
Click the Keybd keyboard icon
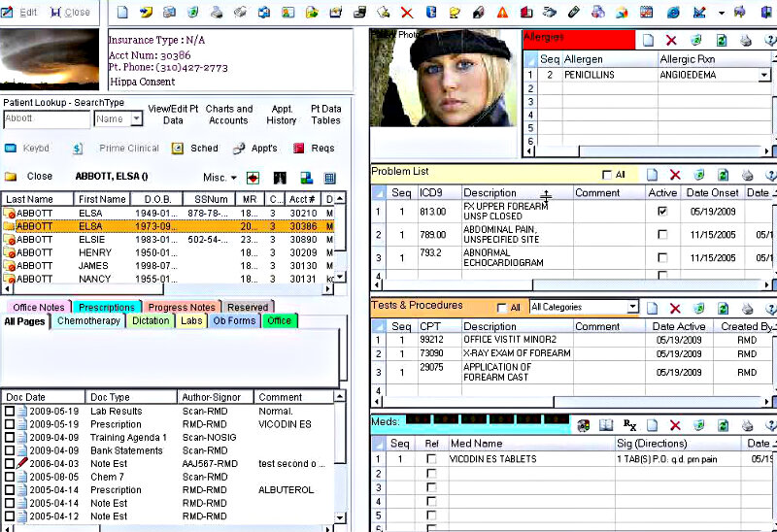coord(11,149)
